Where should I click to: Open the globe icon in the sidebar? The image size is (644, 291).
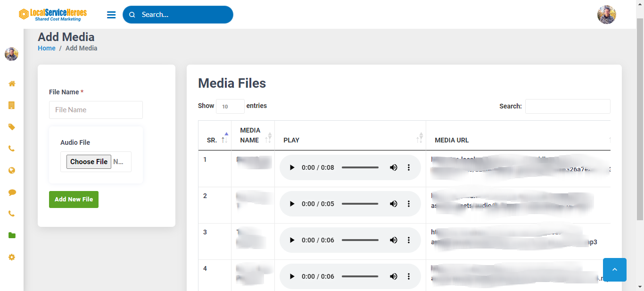tap(12, 170)
